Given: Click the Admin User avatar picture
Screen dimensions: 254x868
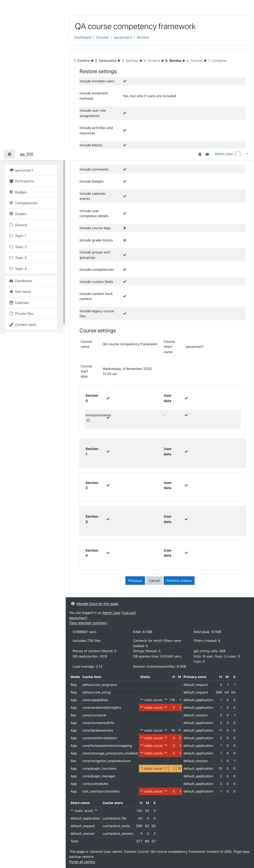Looking at the screenshot, I should click(238, 154).
